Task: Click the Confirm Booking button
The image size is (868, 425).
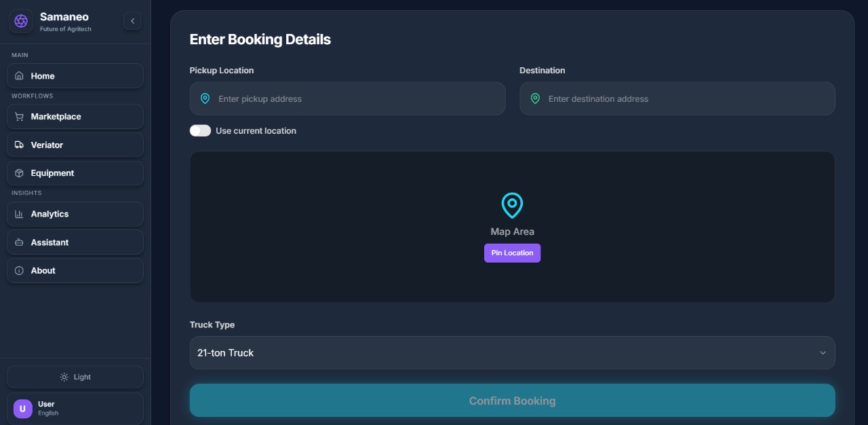Action: pyautogui.click(x=512, y=401)
